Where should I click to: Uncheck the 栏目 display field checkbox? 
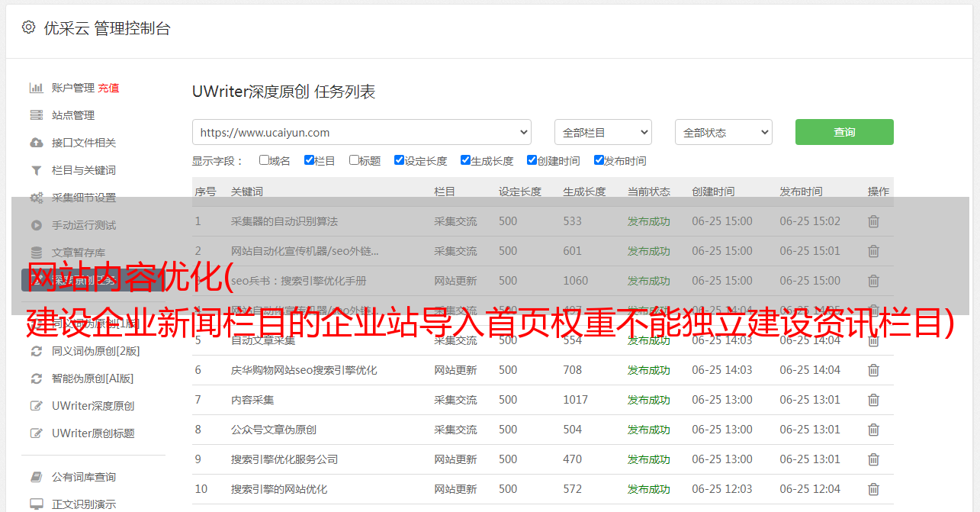point(309,160)
